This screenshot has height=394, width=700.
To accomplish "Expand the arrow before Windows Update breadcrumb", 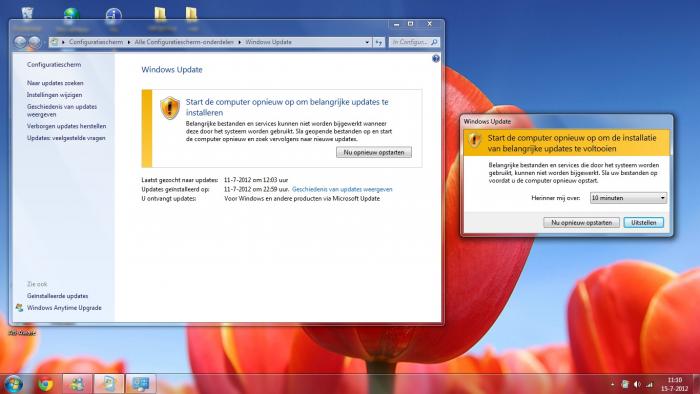I will tap(239, 42).
